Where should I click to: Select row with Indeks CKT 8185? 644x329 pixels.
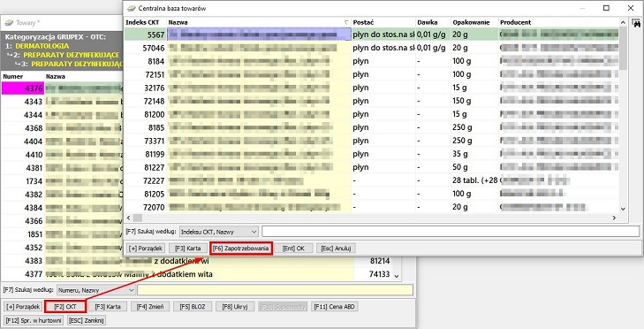(372, 127)
